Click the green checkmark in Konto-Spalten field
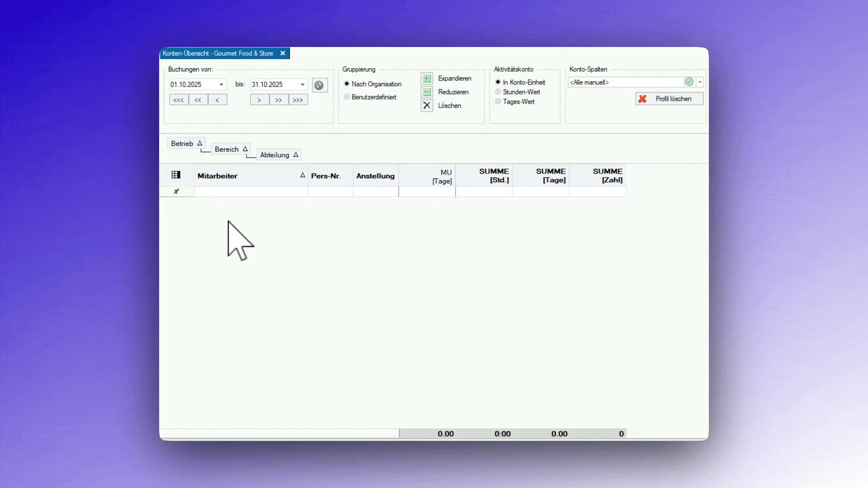The image size is (868, 488). (689, 82)
